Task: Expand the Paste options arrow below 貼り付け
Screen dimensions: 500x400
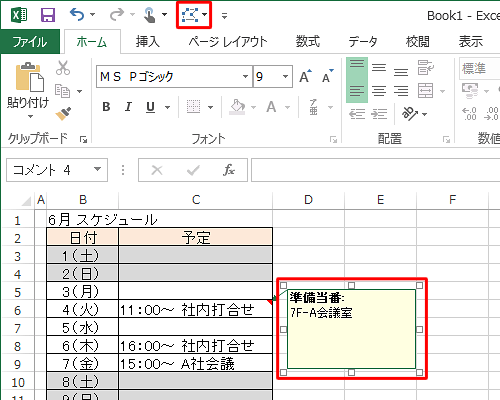Action: [x=30, y=116]
